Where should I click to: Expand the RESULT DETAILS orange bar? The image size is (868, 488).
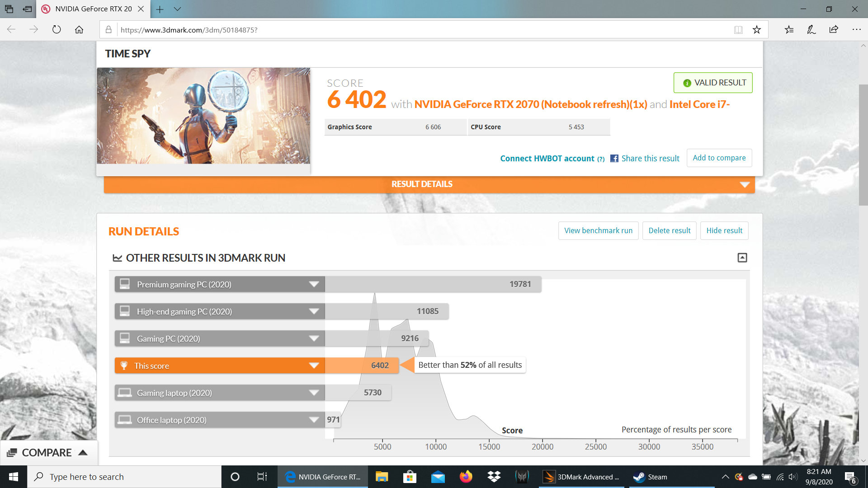coord(429,184)
